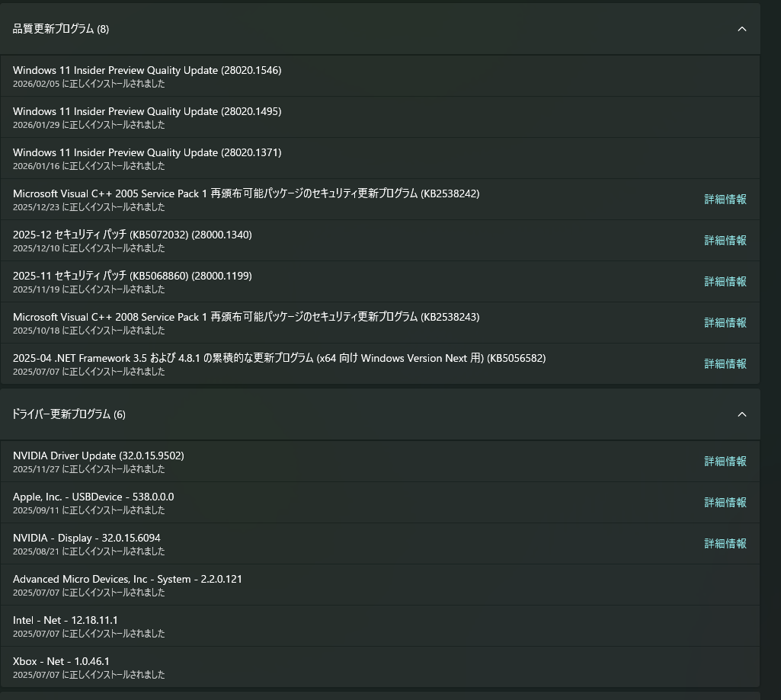Click 2025-12 セキュリティ パッチ (KB5072032) title

pyautogui.click(x=133, y=235)
